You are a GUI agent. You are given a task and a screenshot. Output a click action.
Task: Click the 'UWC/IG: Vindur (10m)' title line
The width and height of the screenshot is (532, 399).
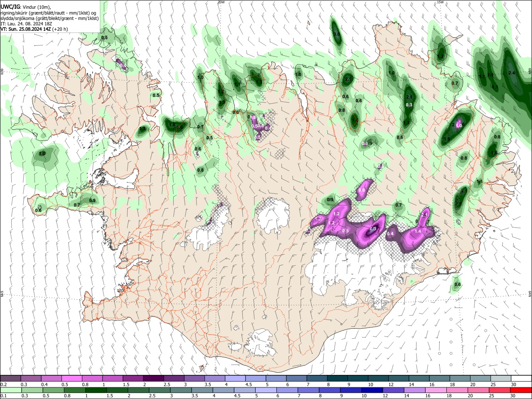point(26,7)
